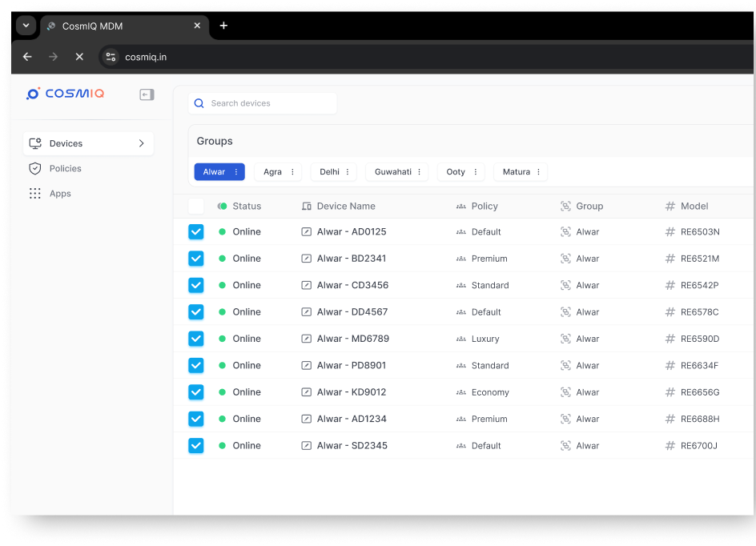Open a new browser tab
Image resolution: width=756 pixels, height=546 pixels.
(223, 26)
